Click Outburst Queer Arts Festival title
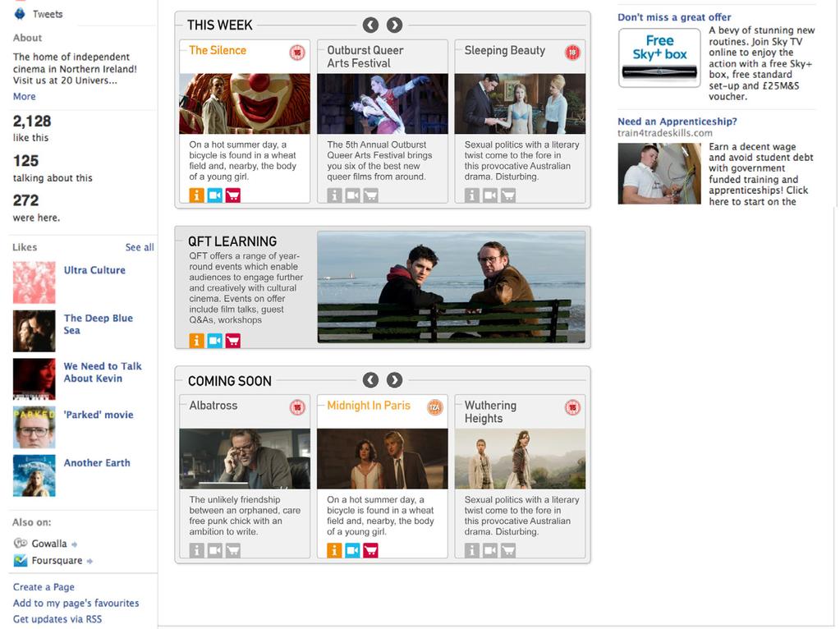 tap(365, 57)
